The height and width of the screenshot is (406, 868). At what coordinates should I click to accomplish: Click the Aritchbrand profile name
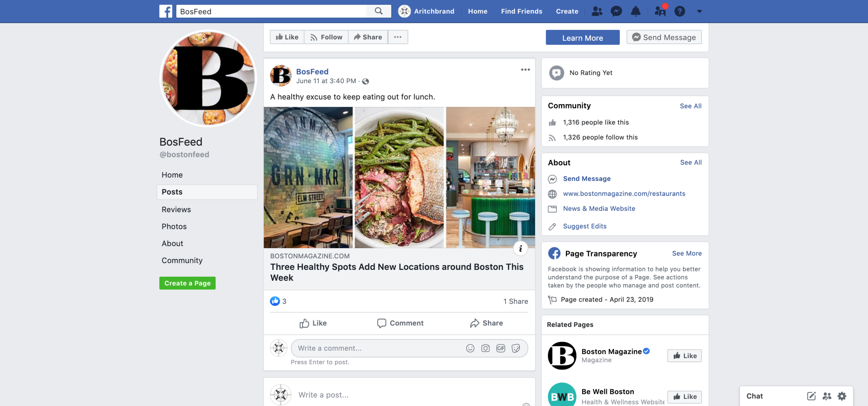pyautogui.click(x=434, y=11)
